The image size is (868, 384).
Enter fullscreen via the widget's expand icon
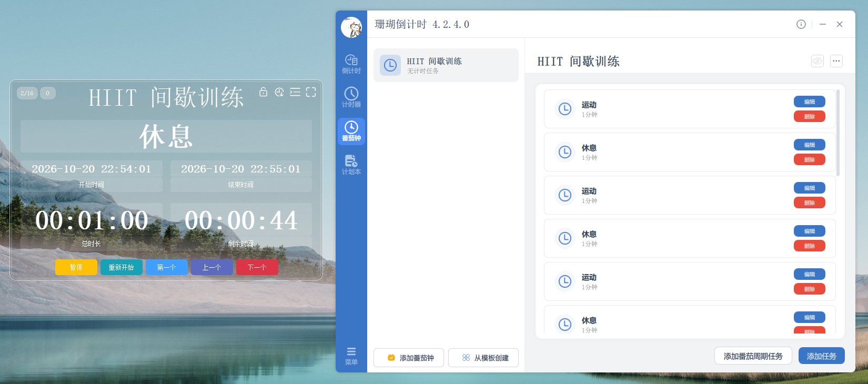pos(311,92)
